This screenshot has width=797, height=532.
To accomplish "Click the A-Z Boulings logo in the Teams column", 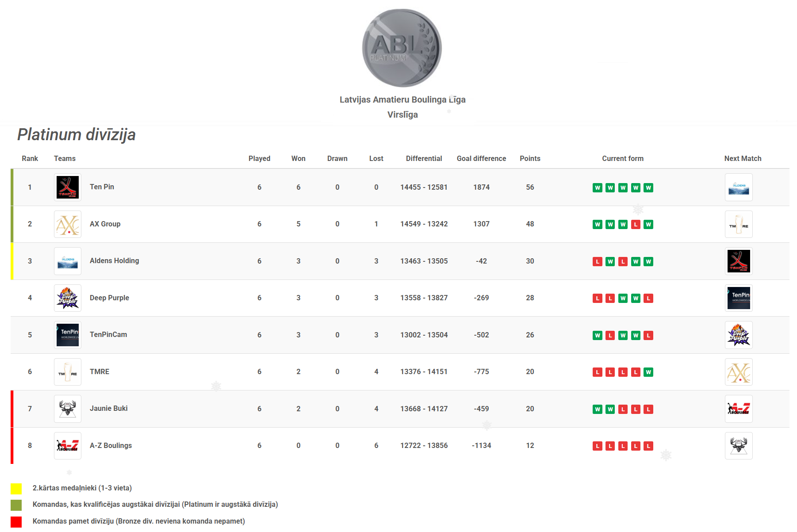I will point(68,446).
